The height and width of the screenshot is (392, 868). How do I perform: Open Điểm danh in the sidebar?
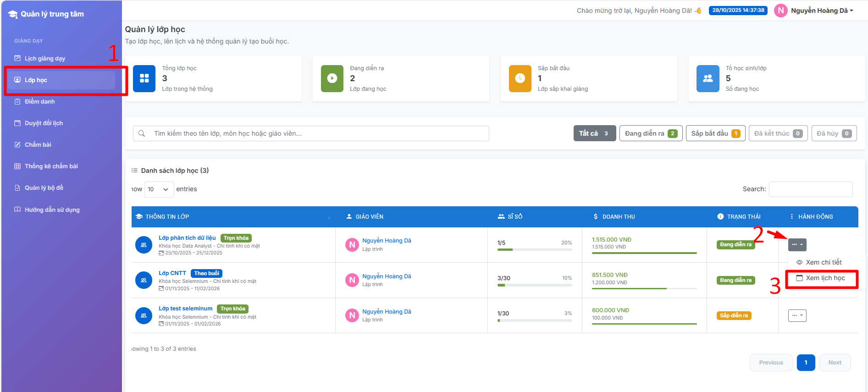[39, 102]
